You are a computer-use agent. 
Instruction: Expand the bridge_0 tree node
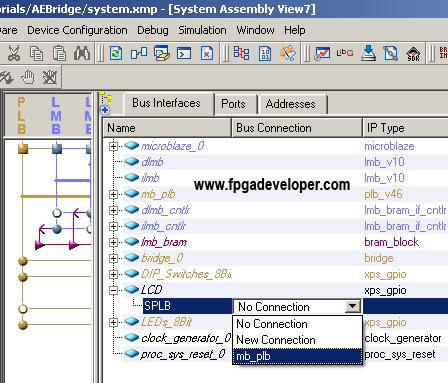point(113,258)
